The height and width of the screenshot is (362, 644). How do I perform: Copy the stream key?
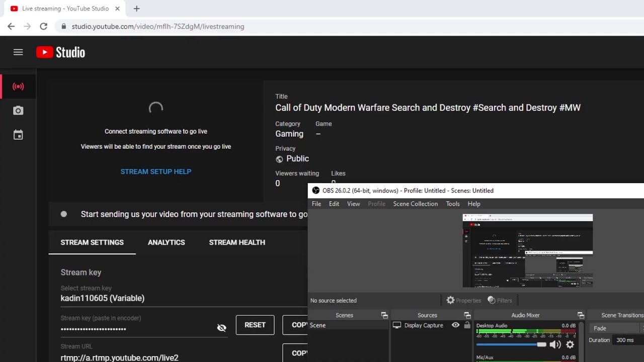tap(295, 325)
